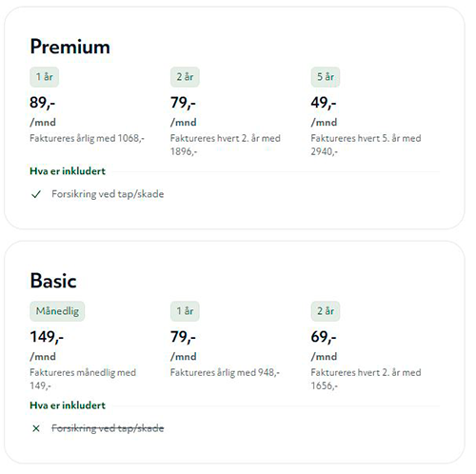Click the Premium 49,- monthly price

(324, 103)
